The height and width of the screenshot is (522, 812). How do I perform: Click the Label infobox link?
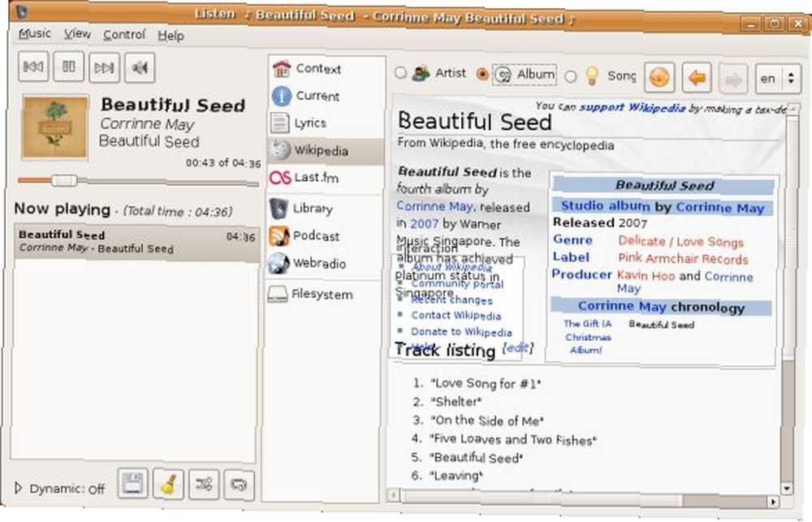coord(571,257)
